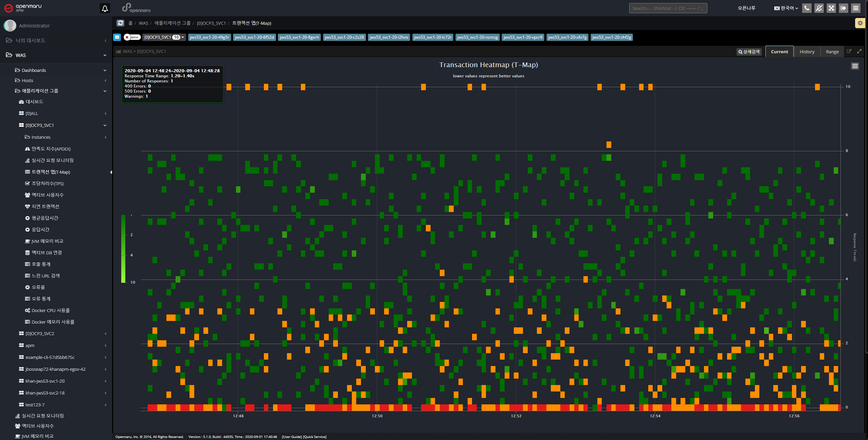Click the phone contact icon in top bar
This screenshot has height=440, width=868.
click(807, 8)
